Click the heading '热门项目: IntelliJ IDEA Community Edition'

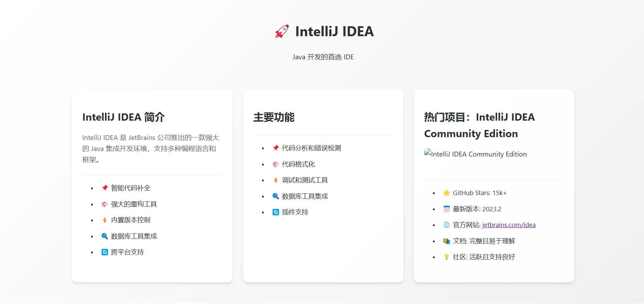coord(479,125)
